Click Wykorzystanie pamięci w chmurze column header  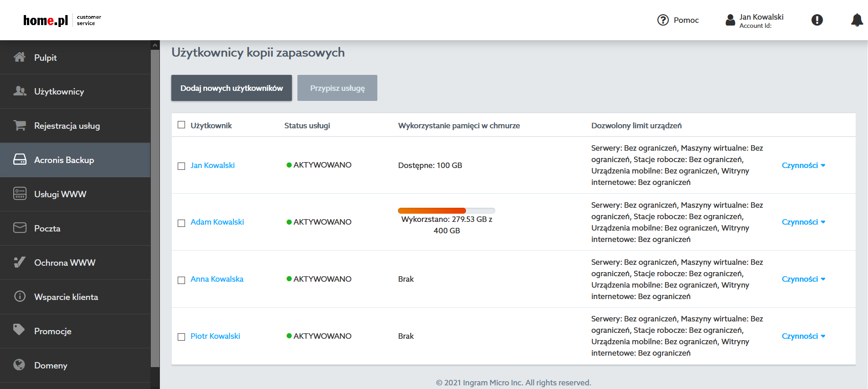coord(459,126)
